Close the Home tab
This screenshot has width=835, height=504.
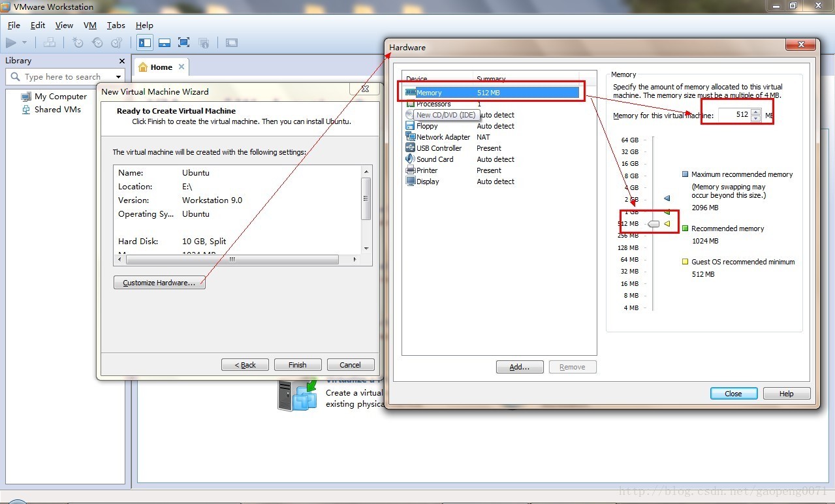tap(181, 67)
